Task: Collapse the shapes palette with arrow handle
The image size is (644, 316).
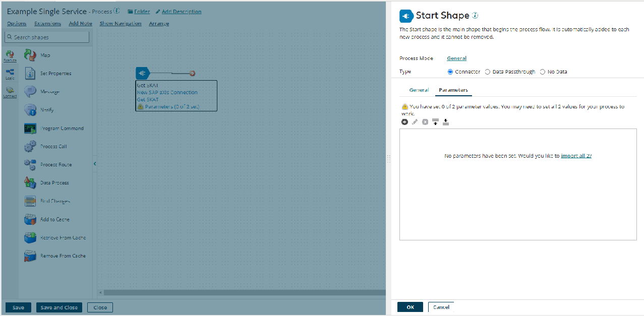Action: [x=95, y=163]
